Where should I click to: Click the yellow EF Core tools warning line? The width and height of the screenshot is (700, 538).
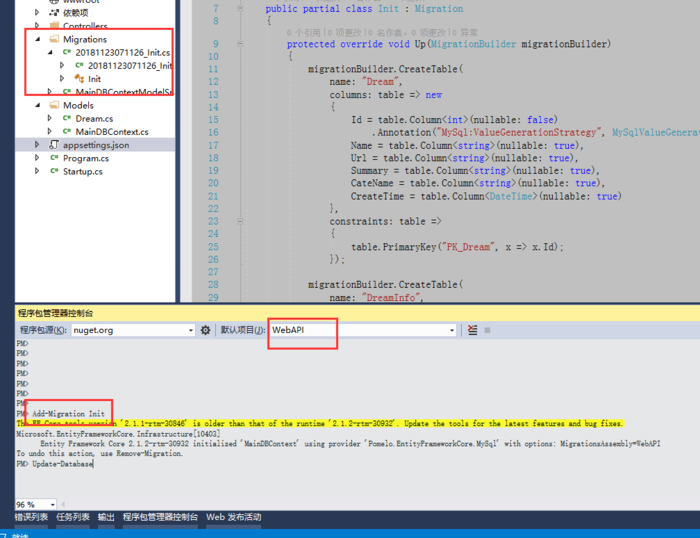click(320, 423)
